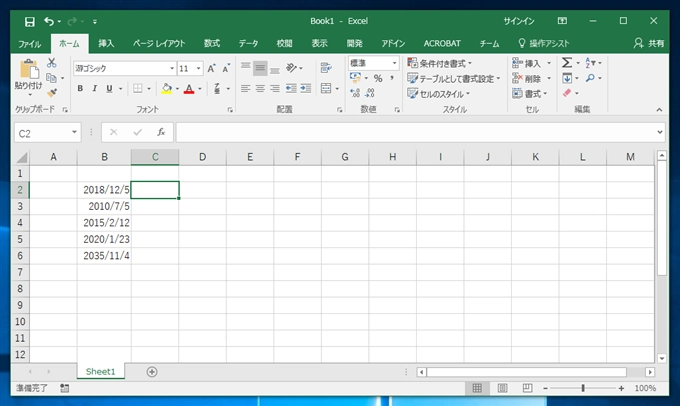Align text to the right
680x406 pixels.
click(x=275, y=88)
